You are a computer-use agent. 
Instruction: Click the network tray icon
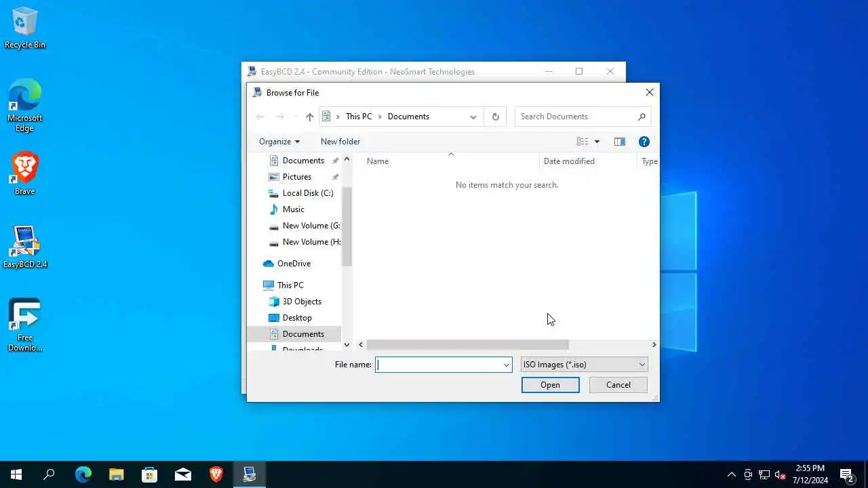[764, 474]
